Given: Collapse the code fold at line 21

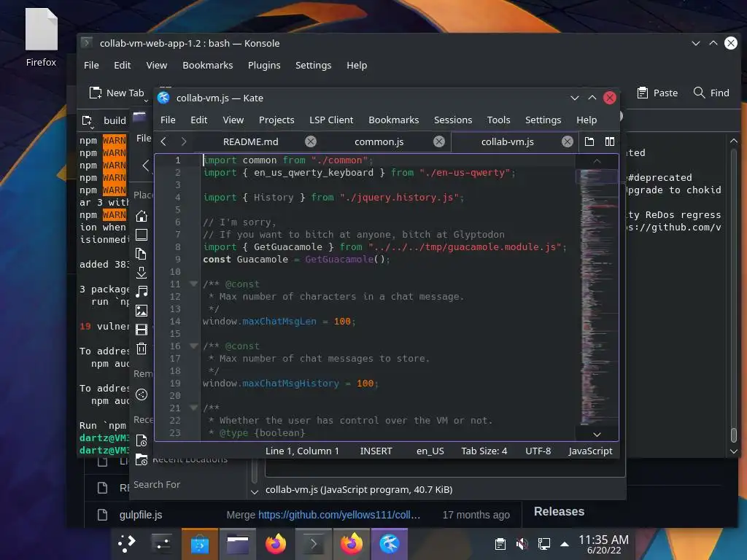Looking at the screenshot, I should [193, 408].
